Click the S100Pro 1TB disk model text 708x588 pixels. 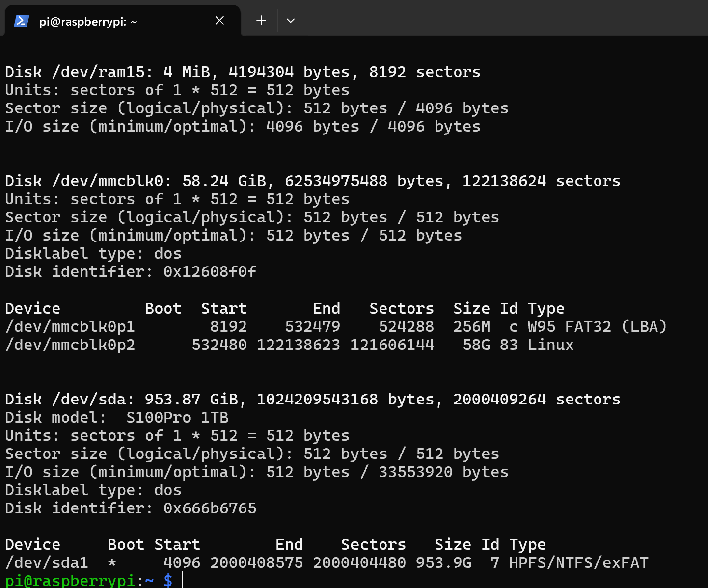click(177, 417)
